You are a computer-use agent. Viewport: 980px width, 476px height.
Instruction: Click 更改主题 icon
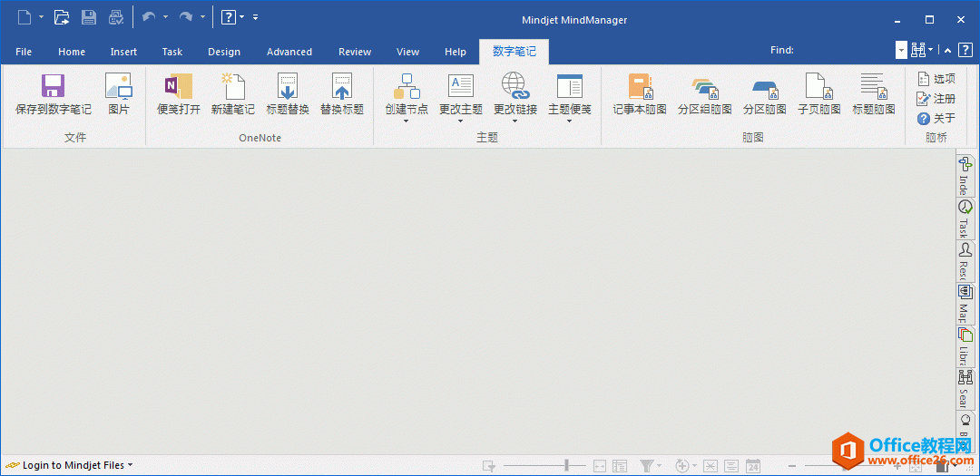(461, 85)
